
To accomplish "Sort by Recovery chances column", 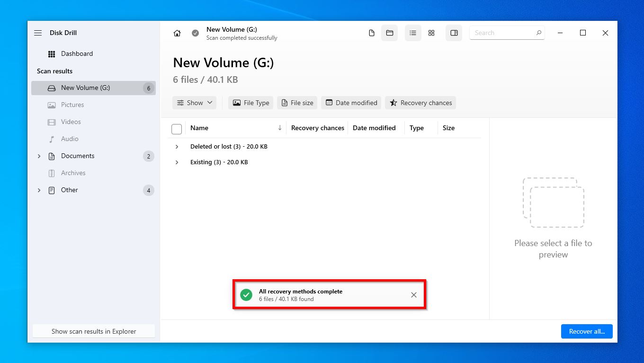I will (x=318, y=128).
